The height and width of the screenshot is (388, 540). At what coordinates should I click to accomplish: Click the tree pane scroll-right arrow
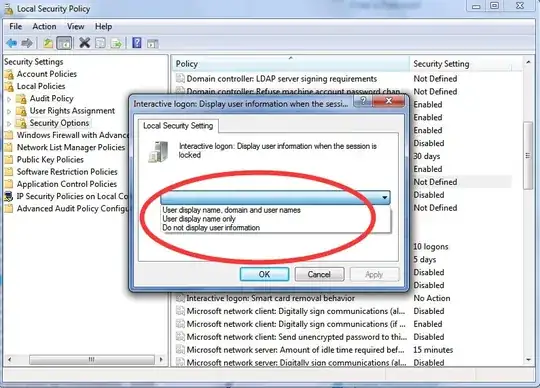coord(161,360)
